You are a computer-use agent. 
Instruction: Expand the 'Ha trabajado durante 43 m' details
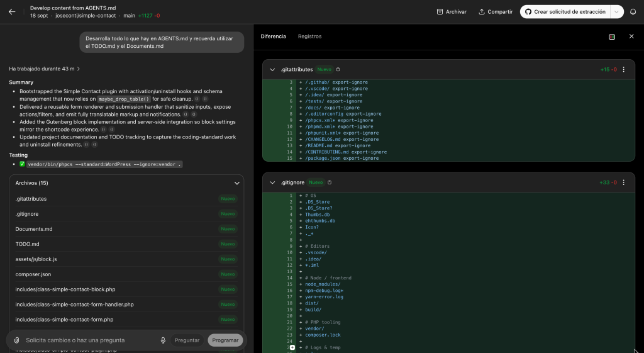click(x=45, y=69)
